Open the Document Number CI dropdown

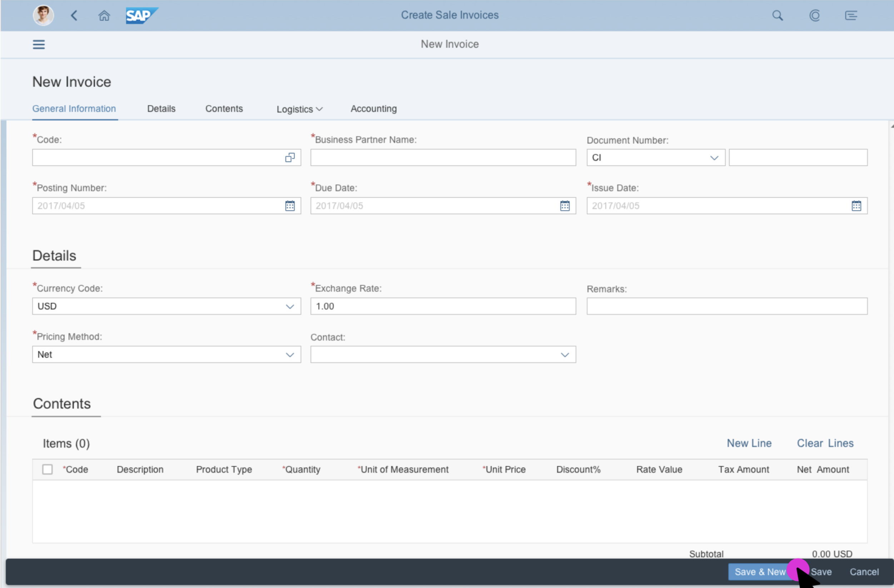714,158
